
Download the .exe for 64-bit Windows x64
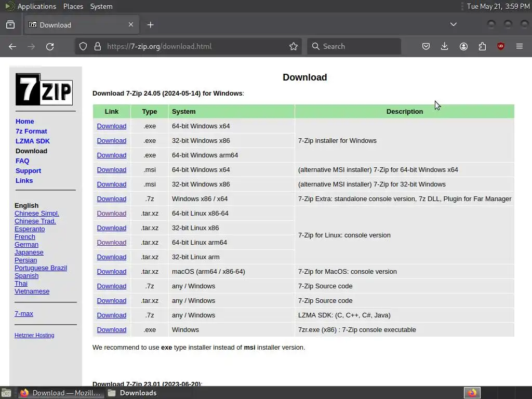112,126
